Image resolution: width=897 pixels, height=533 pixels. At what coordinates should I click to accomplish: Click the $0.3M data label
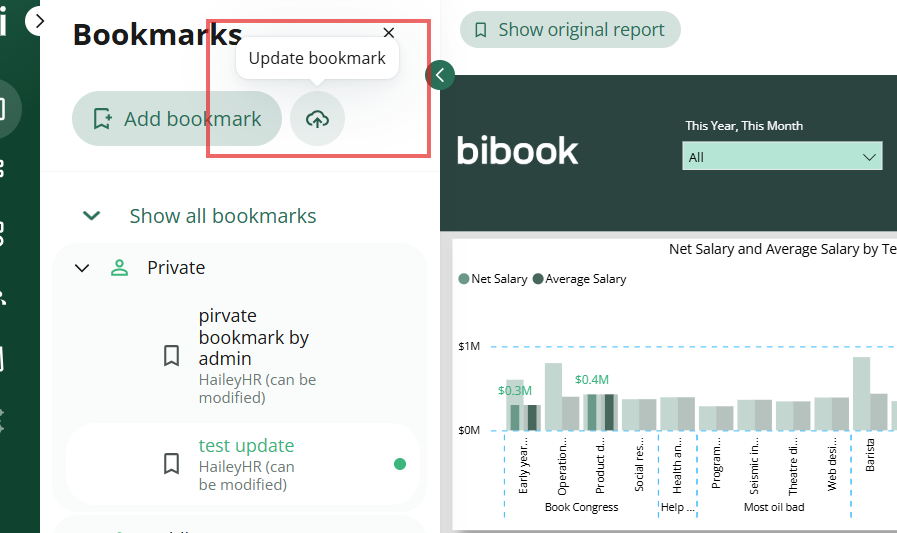click(x=514, y=391)
